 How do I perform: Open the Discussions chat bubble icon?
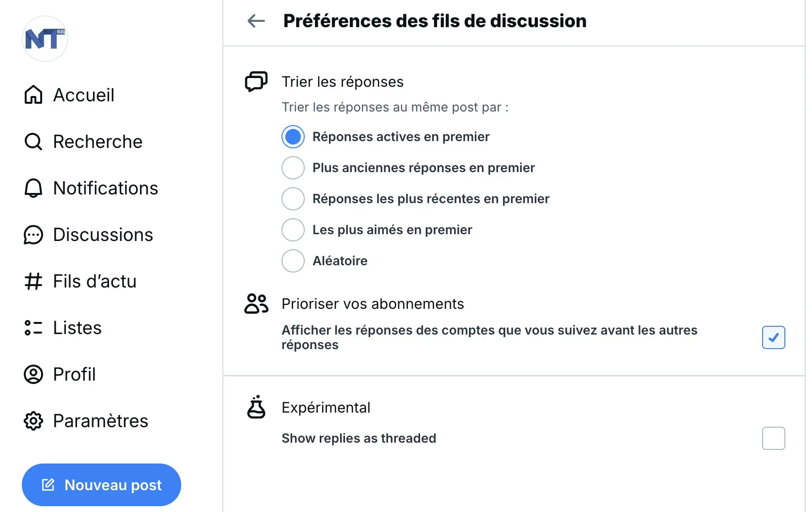click(33, 235)
